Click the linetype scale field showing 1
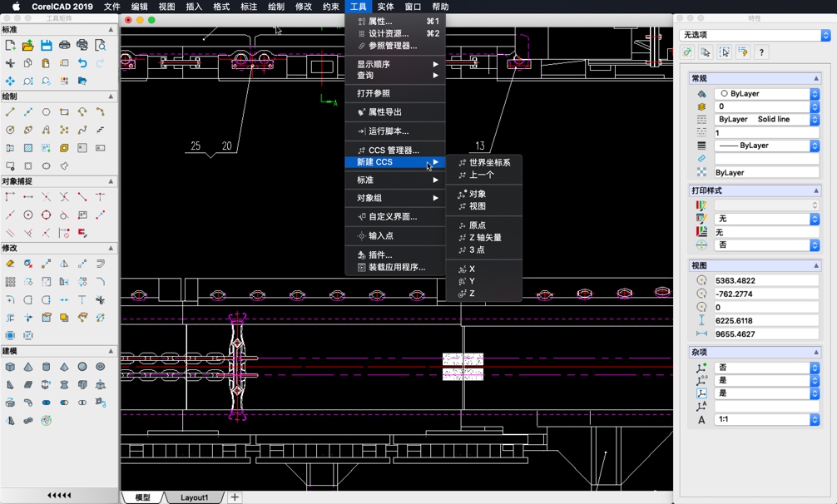 tap(765, 131)
